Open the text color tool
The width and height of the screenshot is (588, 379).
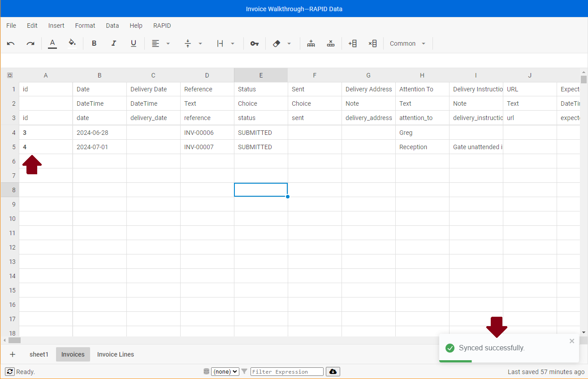52,43
